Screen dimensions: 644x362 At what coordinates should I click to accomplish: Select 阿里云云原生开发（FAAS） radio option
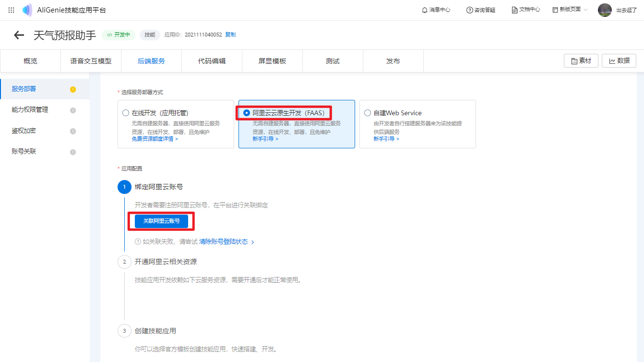pyautogui.click(x=247, y=113)
